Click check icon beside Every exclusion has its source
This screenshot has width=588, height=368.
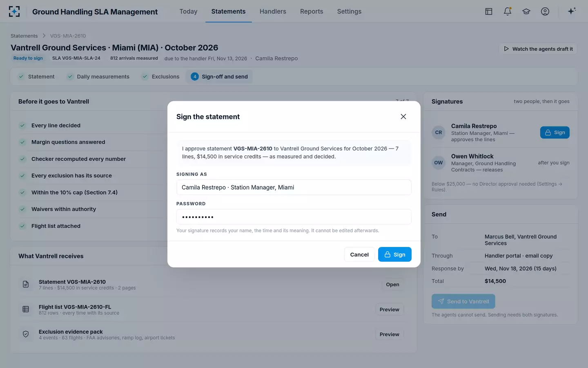point(22,176)
